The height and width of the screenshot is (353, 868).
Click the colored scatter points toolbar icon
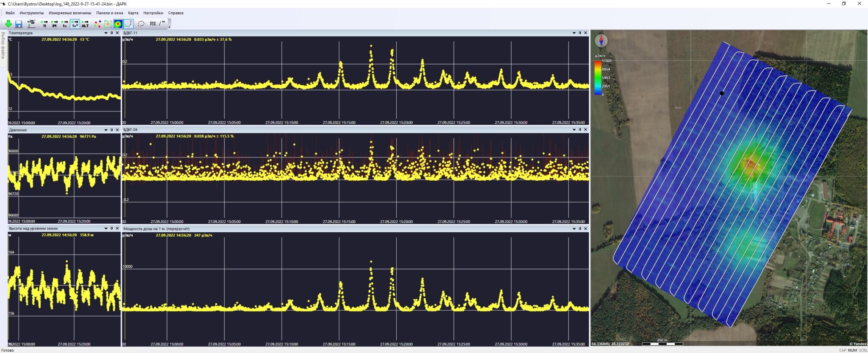[97, 24]
